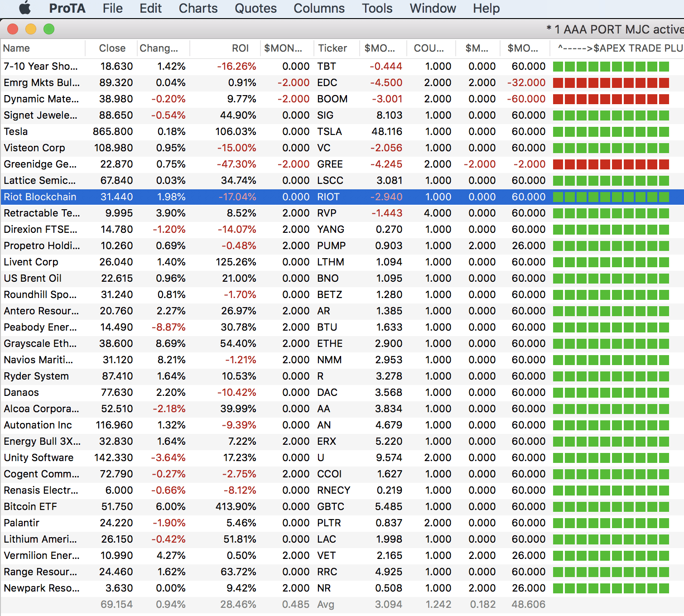Open the Edit menu

coord(151,8)
